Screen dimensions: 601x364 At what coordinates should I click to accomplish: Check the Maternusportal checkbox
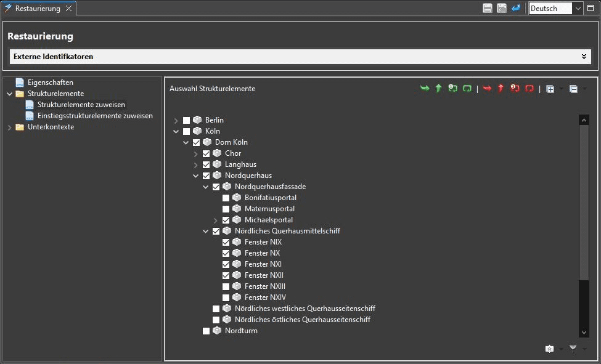(x=226, y=209)
